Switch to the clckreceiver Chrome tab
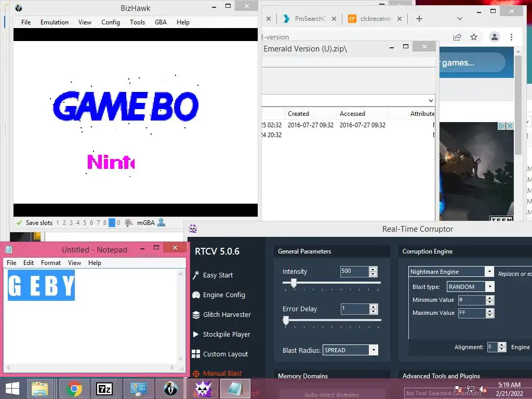Viewport: 532px width, 399px height. [375, 19]
